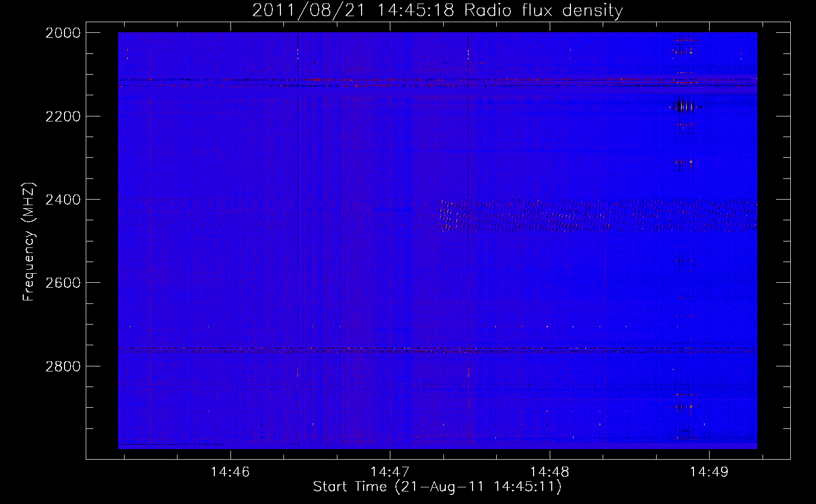This screenshot has height=504, width=816.
Task: Select the "2600" frequency tick label
Action: 63,283
